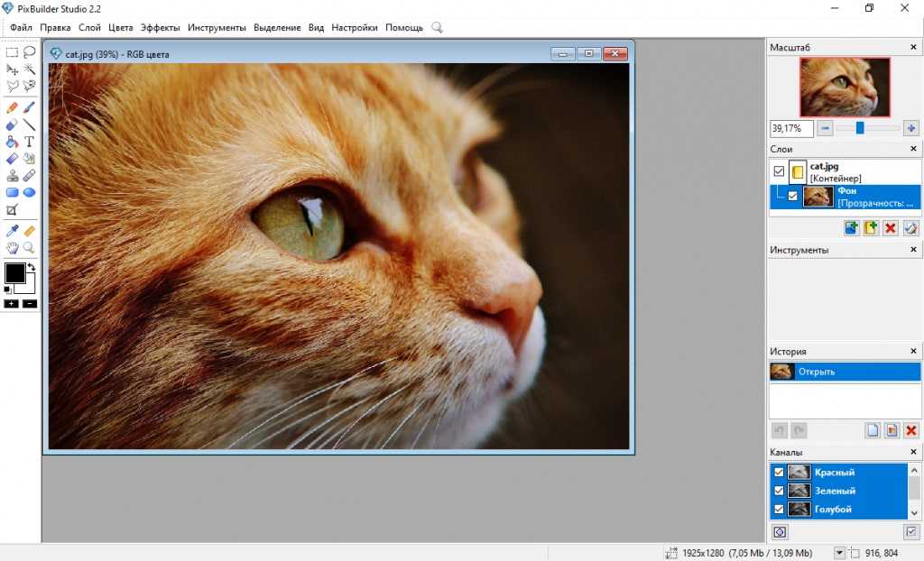Delete layer with red X in Слои panel
This screenshot has width=924, height=561.
[x=891, y=228]
